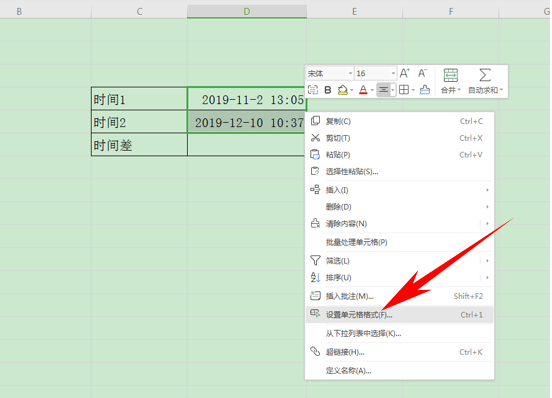552x398 pixels.
Task: Click the hyperlink chain icon
Action: click(315, 351)
